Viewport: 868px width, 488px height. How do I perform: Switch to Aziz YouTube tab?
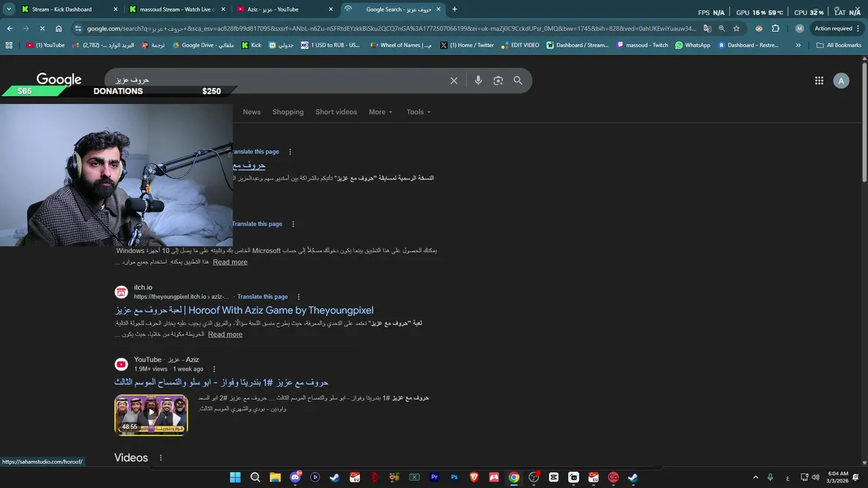click(285, 9)
